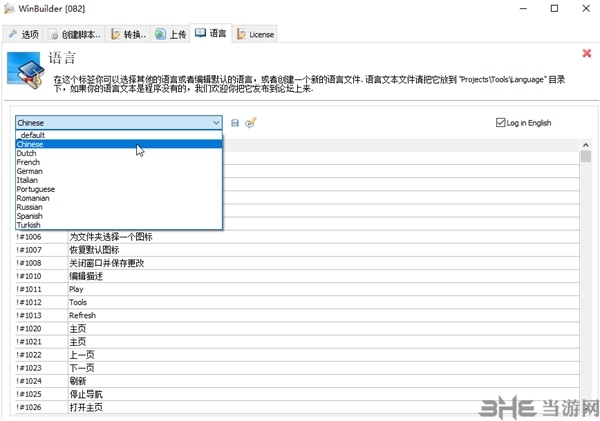The image size is (600, 421).
Task: Click the cell 编辑描述
Action: (323, 276)
